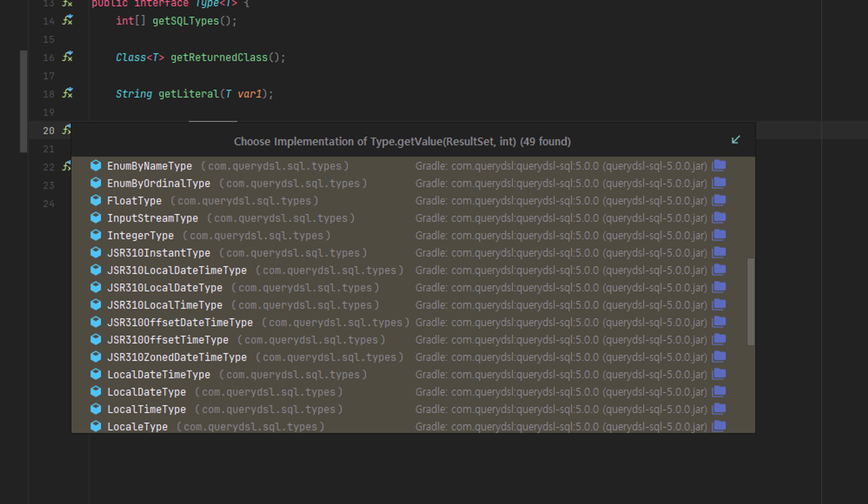Choose JSR310OffsetDateTimeType entry
Screen dimensions: 868x504
(180, 322)
